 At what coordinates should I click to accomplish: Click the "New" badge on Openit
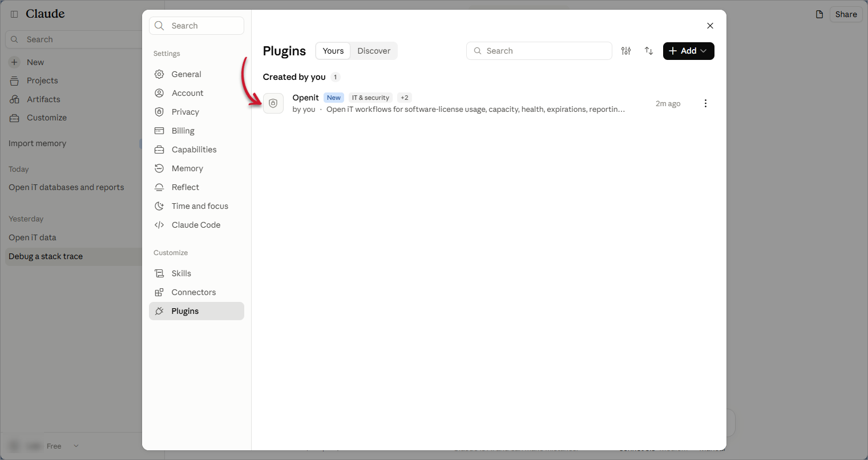[x=334, y=98]
